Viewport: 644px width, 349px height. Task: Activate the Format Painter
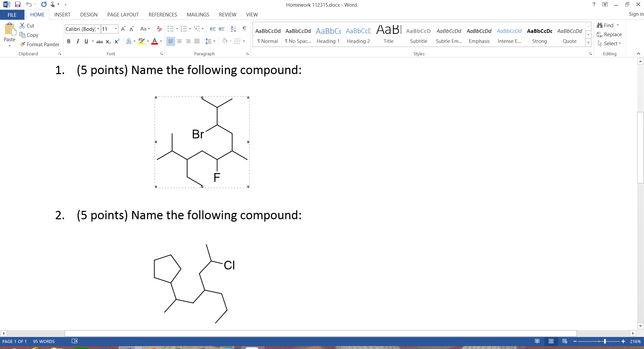pyautogui.click(x=40, y=44)
